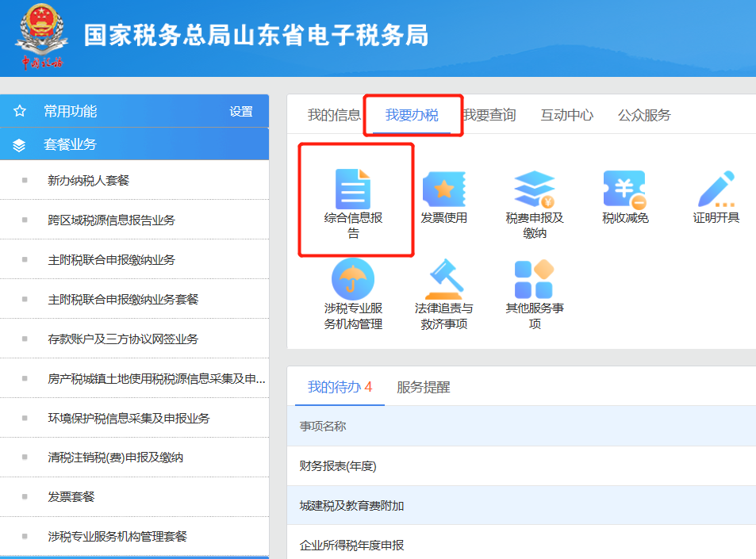Open the 税费申报及缴纳 layers icon

pos(534,189)
